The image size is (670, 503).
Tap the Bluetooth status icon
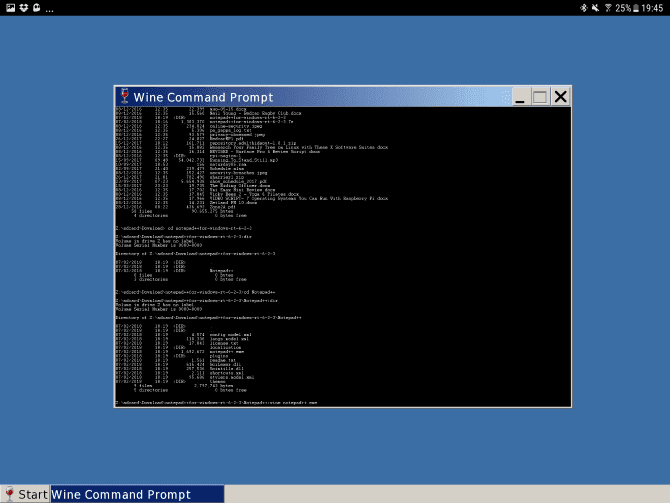[583, 8]
